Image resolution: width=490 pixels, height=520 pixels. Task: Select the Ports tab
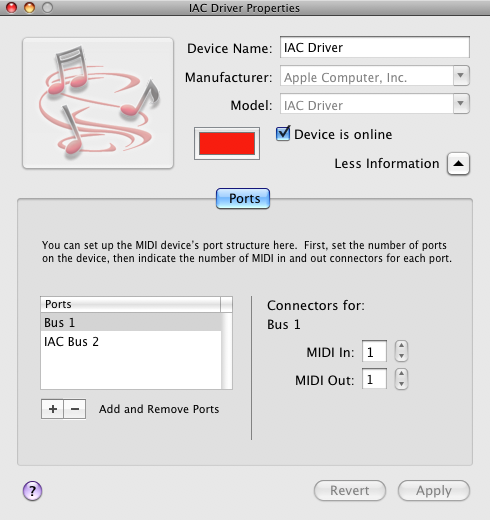click(x=243, y=199)
